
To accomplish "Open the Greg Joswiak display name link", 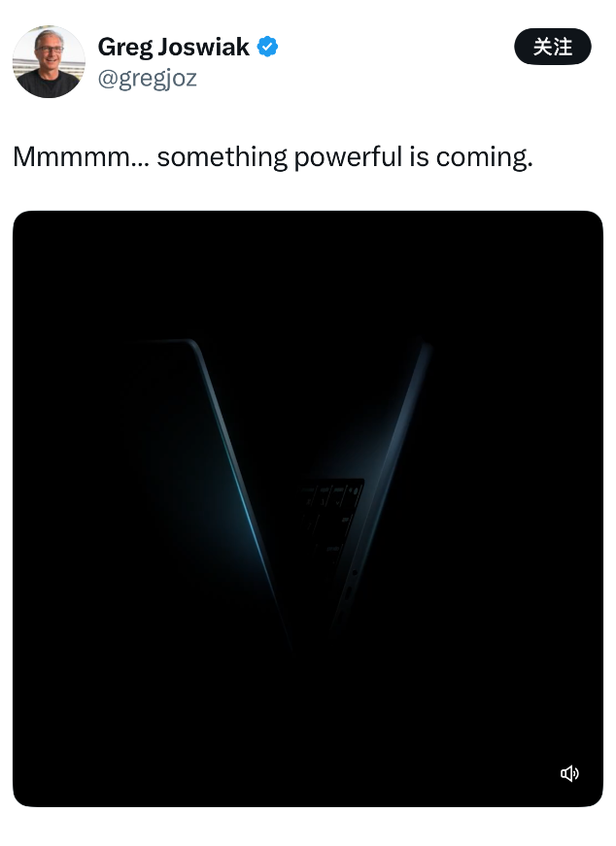I will pyautogui.click(x=173, y=47).
